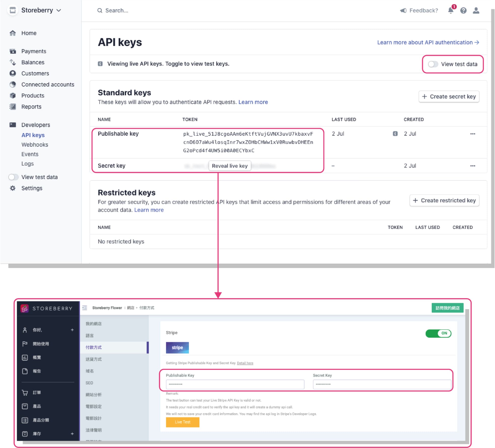Image resolution: width=495 pixels, height=448 pixels.
Task: Open the more options for Secret key
Action: point(473,166)
